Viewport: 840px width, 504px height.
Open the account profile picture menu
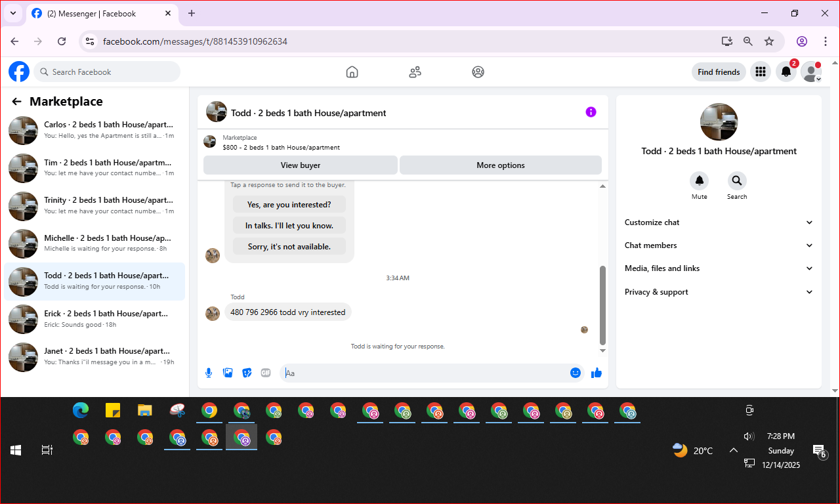tap(811, 72)
